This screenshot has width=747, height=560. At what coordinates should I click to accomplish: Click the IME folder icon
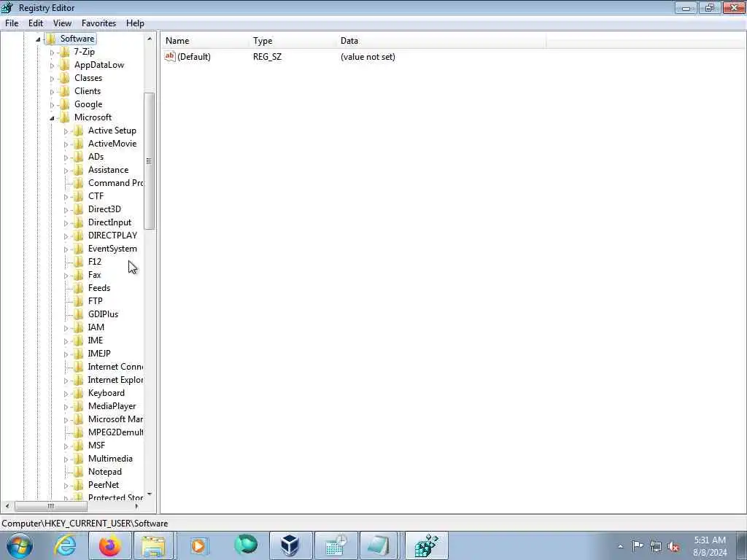[x=79, y=341]
